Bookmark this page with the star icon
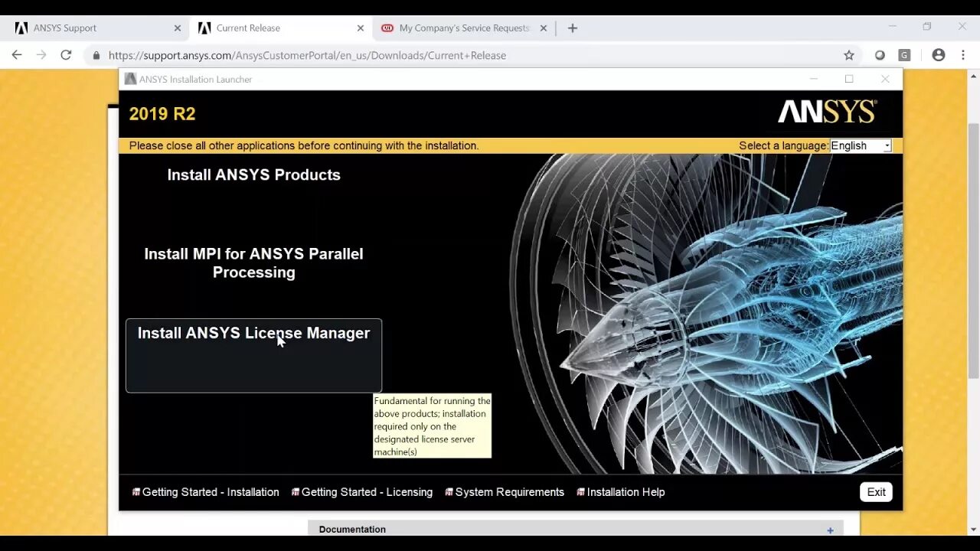This screenshot has width=980, height=551. (848, 55)
